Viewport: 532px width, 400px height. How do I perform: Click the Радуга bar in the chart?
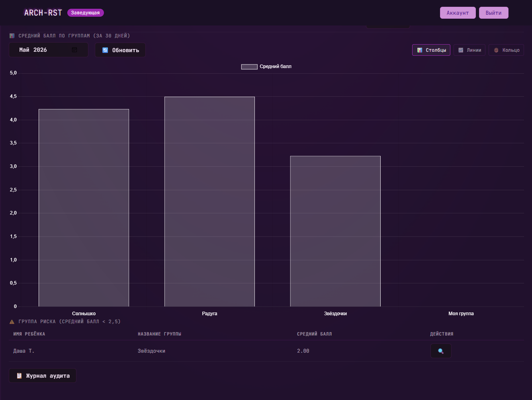point(209,202)
